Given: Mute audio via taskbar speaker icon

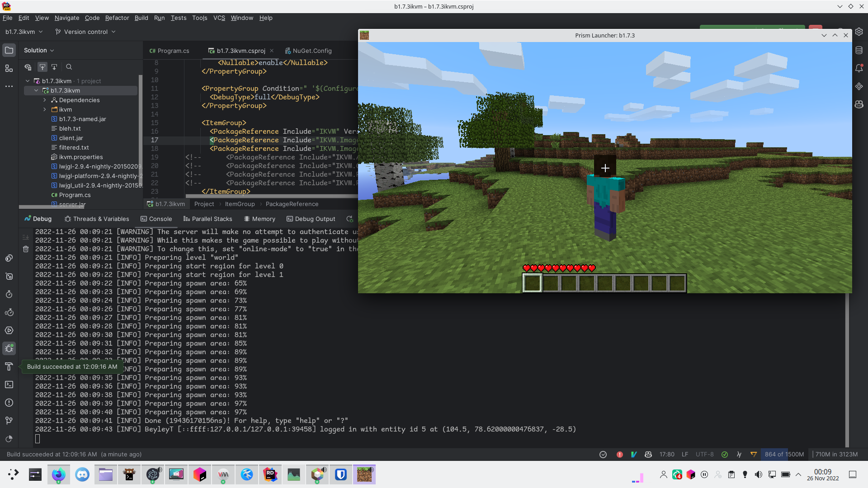Looking at the screenshot, I should coord(758,474).
